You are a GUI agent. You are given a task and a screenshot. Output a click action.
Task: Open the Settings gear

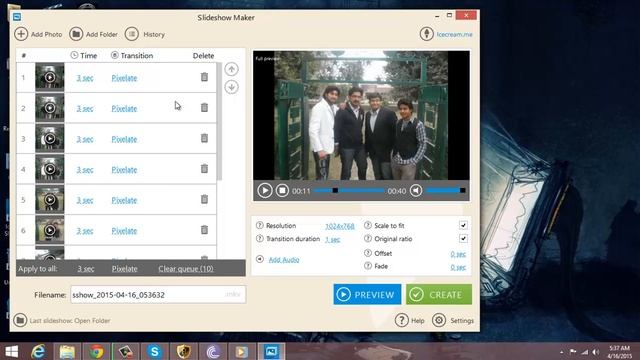[x=453, y=320]
